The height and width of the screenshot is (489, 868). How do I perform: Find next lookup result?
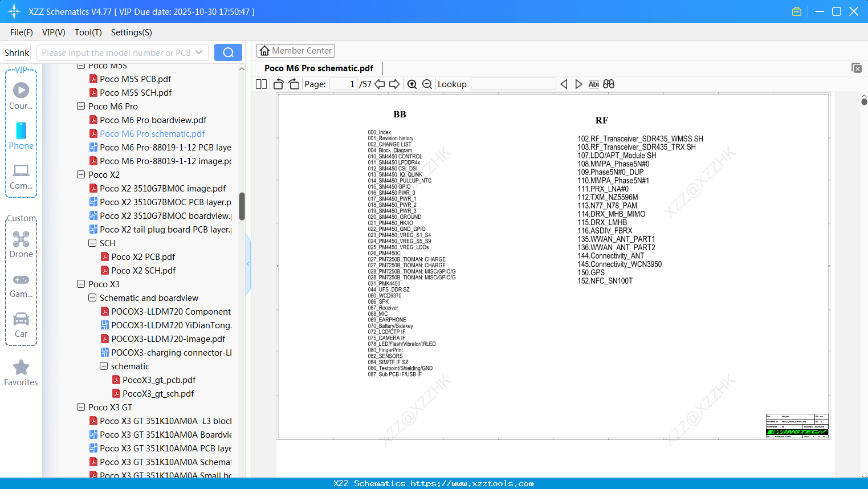click(578, 84)
